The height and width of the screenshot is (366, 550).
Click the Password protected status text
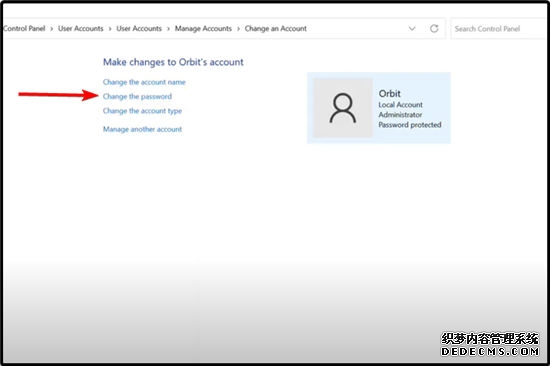pos(410,125)
